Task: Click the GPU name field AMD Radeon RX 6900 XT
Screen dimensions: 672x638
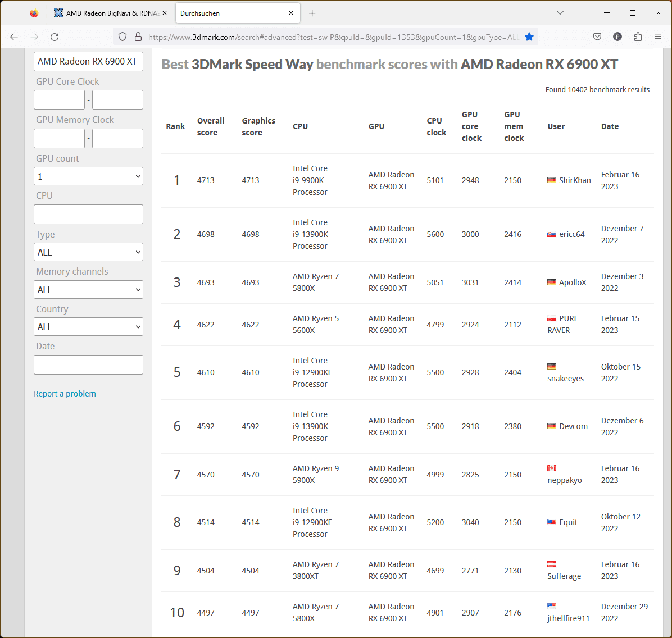Action: (88, 61)
